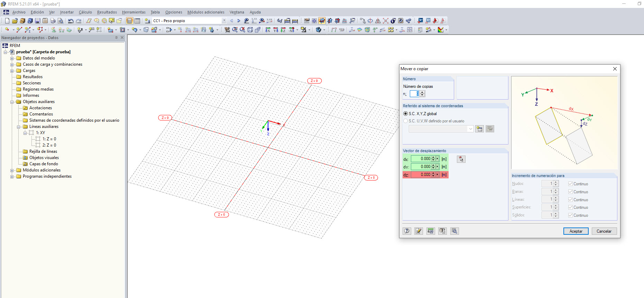Click the New document icon in toolbar
This screenshot has width=644, height=298.
click(7, 21)
